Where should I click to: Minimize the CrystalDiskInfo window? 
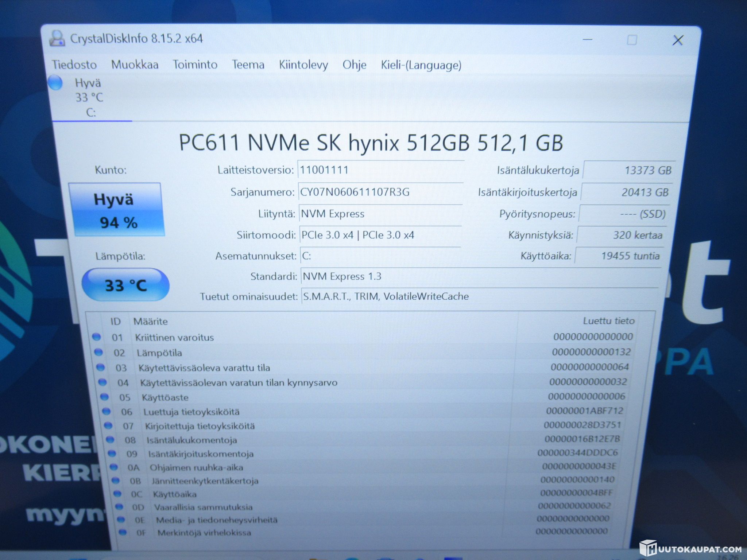click(588, 39)
